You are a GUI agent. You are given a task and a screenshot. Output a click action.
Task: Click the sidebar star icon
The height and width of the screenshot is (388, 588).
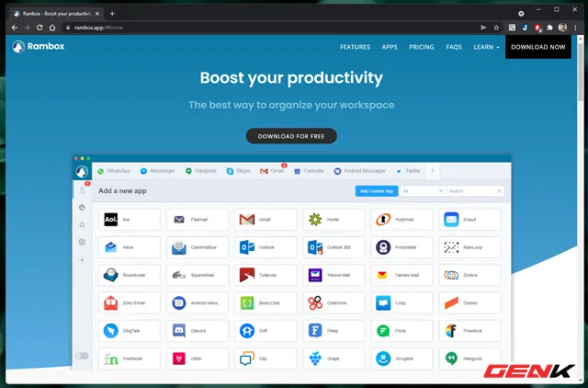click(x=82, y=224)
